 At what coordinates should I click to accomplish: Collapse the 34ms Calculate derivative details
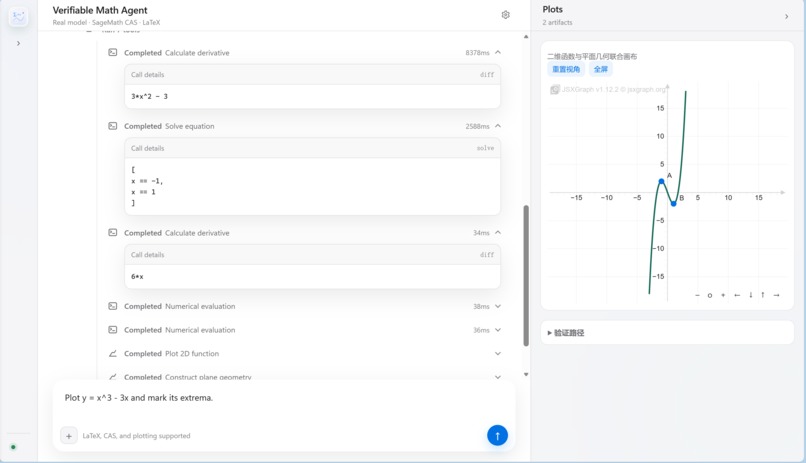(498, 233)
